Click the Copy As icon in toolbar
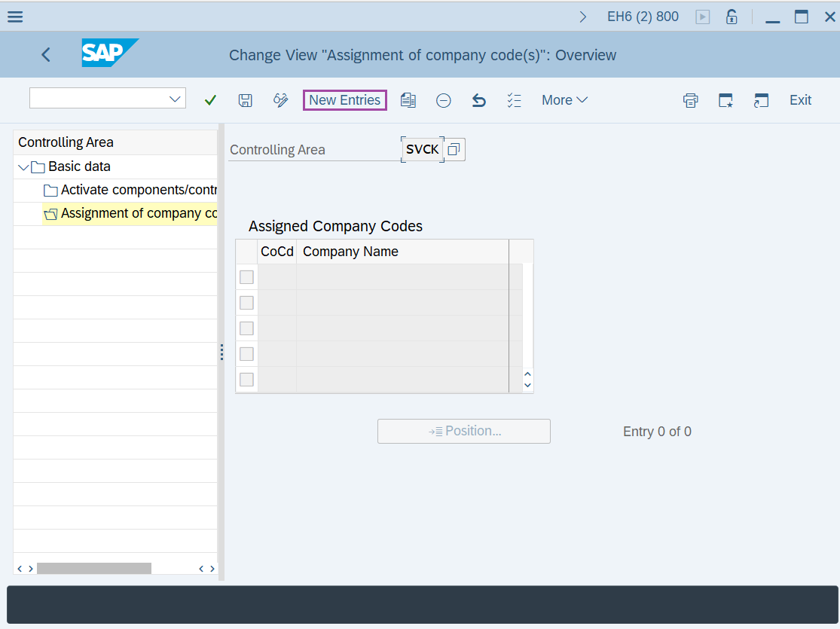This screenshot has width=840, height=629. click(x=408, y=100)
